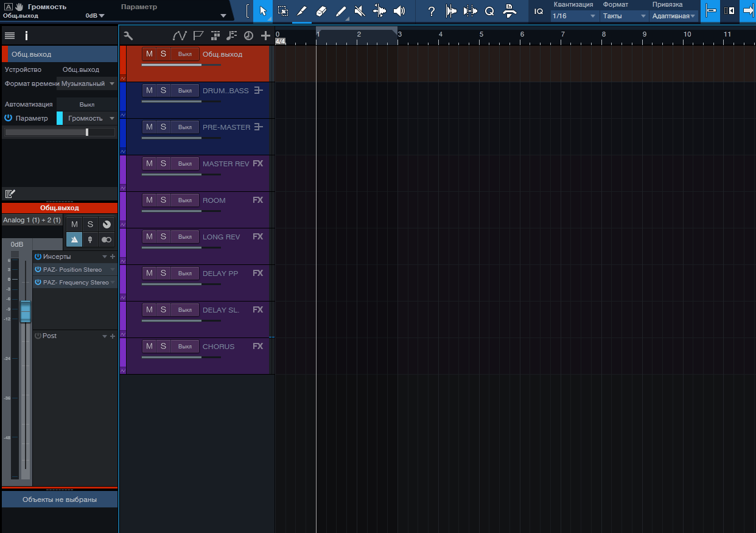Screen dimensions: 756x533
Task: Click the channel strip volume fader
Action: click(25, 312)
